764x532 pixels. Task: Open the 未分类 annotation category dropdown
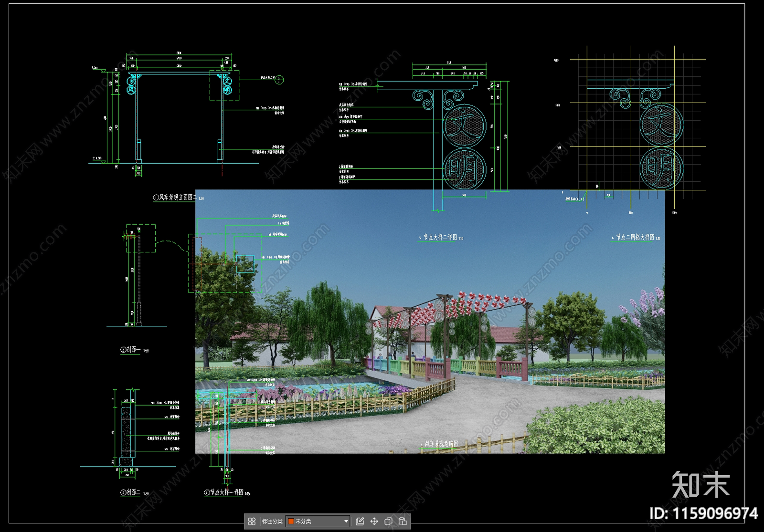318,522
